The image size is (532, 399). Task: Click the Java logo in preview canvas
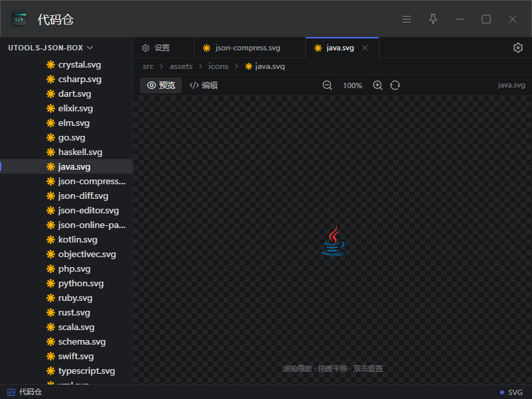coord(333,241)
